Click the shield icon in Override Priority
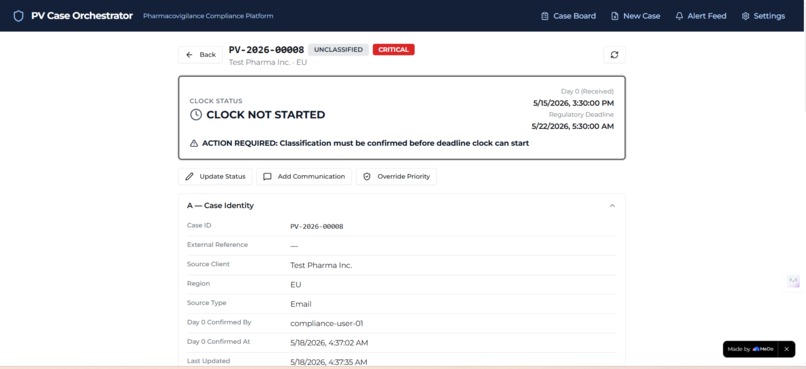This screenshot has width=806, height=369. (x=367, y=176)
